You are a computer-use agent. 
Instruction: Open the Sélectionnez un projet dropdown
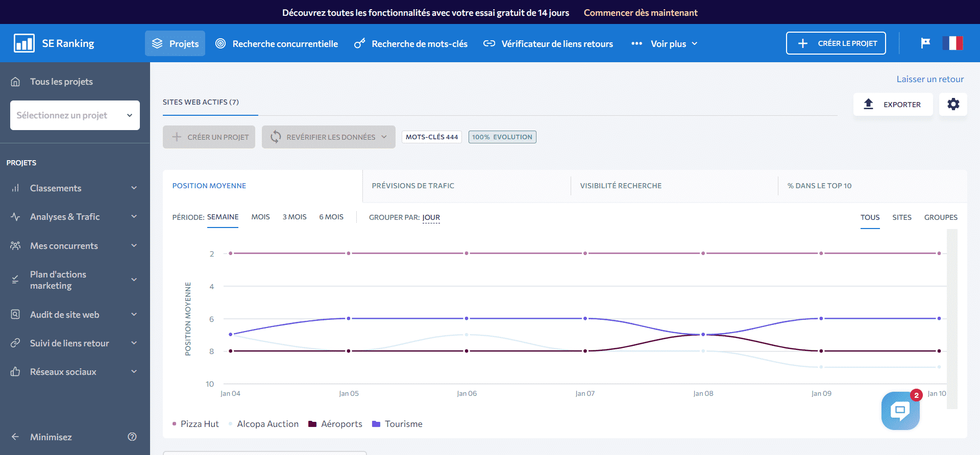coord(75,115)
